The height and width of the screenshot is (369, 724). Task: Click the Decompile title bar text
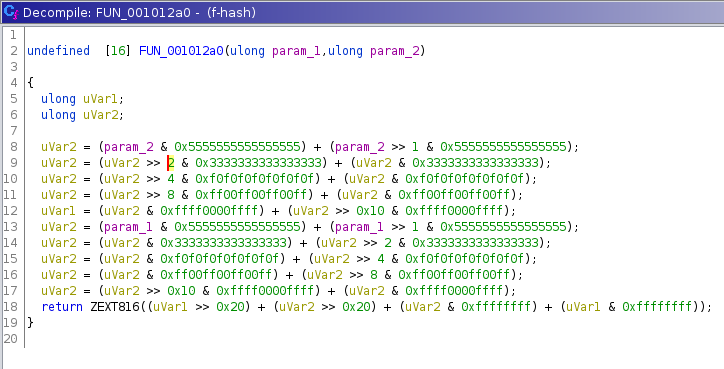(x=139, y=12)
